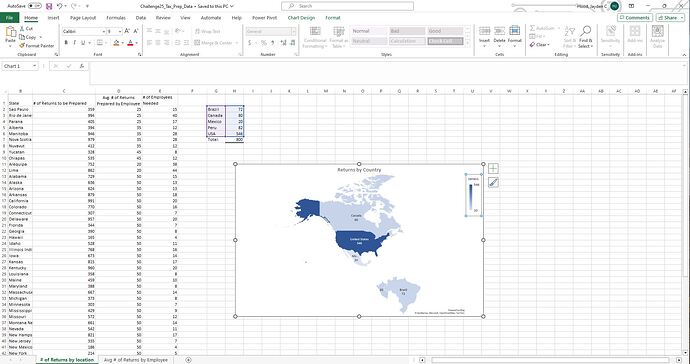Switch to the Formulas tab
This screenshot has width=690, height=364.
(116, 18)
